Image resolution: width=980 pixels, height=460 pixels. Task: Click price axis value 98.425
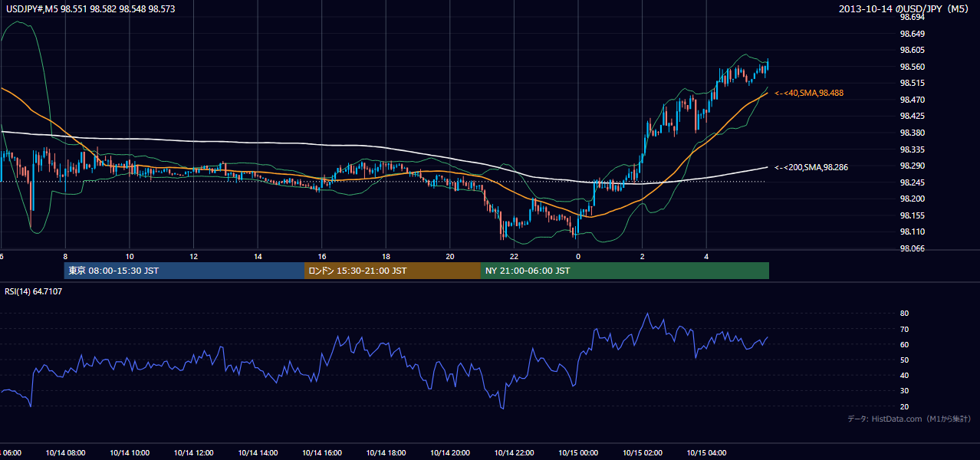tap(912, 117)
